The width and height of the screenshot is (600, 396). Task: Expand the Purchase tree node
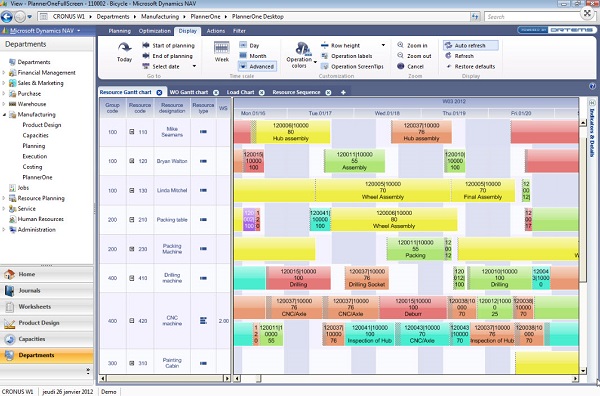coord(4,93)
